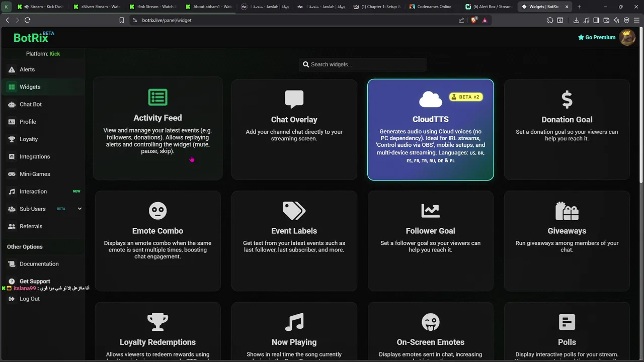Click the Polls icon

[567, 322]
